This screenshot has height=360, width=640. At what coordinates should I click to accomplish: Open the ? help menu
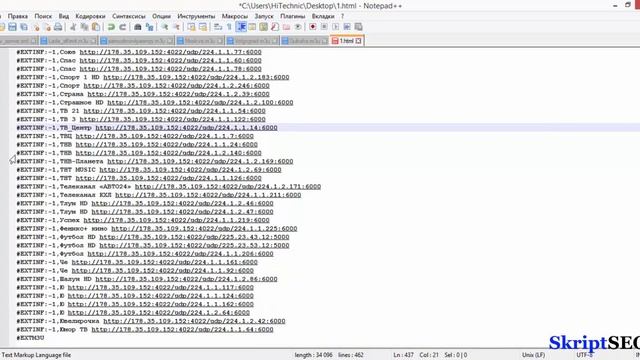[342, 16]
